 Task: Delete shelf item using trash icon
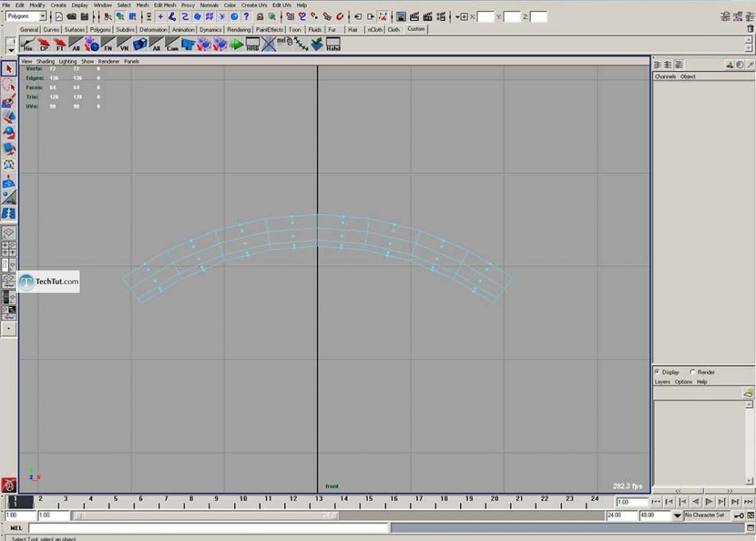click(x=750, y=29)
